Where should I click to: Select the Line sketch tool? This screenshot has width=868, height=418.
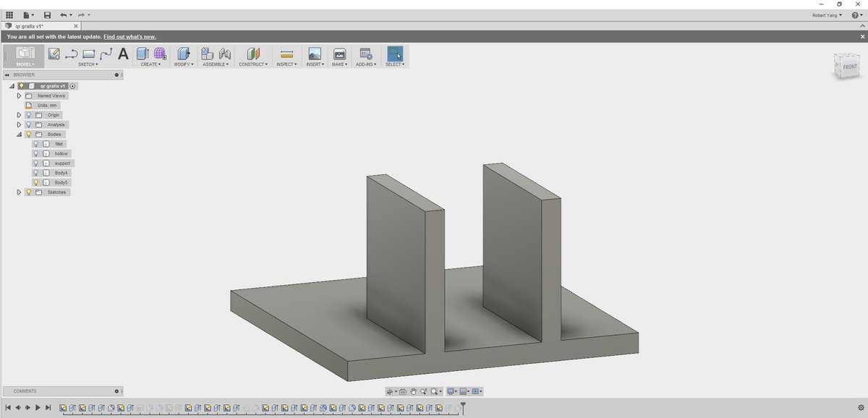click(71, 54)
